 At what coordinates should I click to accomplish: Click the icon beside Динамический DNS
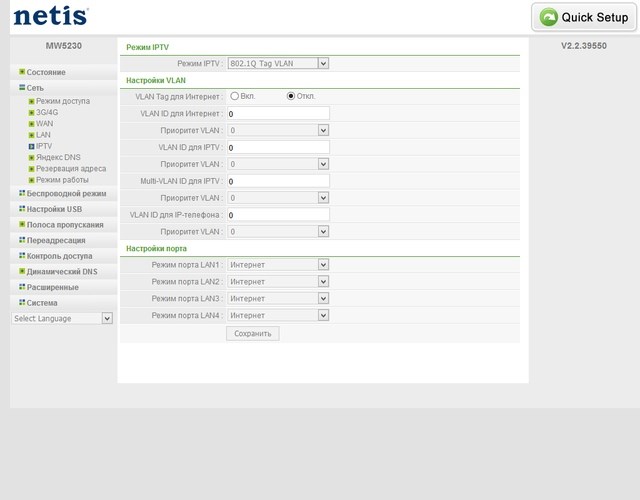click(22, 271)
